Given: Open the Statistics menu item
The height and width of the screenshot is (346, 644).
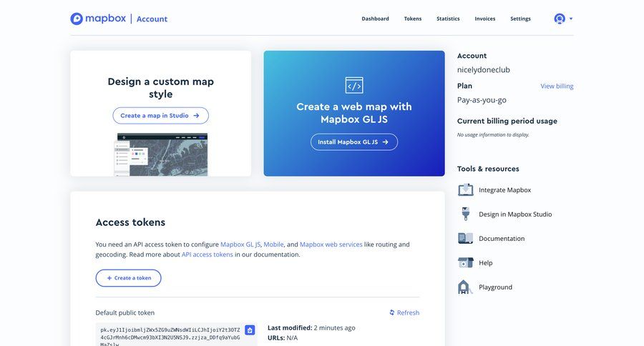Looking at the screenshot, I should 448,19.
